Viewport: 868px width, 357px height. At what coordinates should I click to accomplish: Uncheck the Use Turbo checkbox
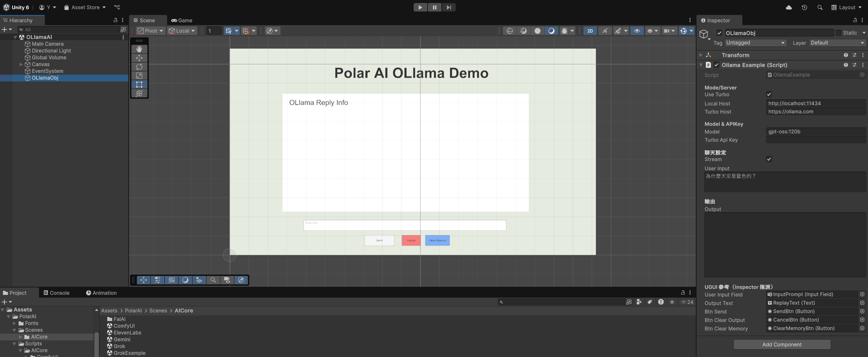pyautogui.click(x=769, y=94)
